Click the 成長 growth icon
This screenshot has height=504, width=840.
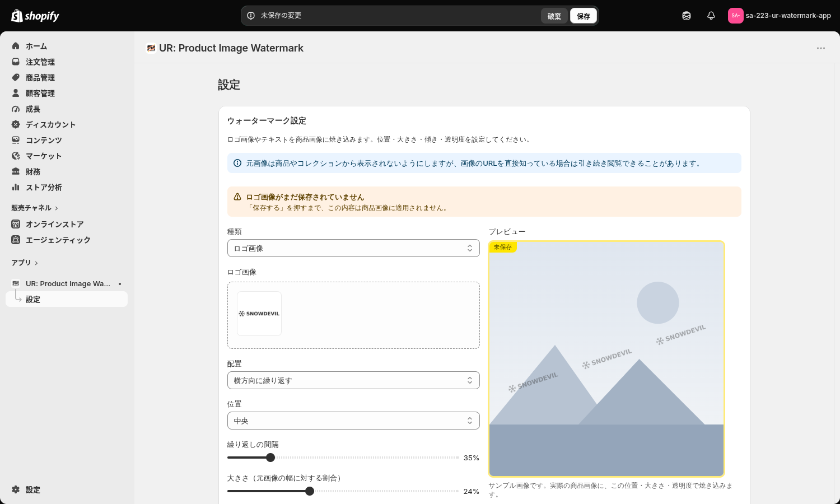point(16,109)
